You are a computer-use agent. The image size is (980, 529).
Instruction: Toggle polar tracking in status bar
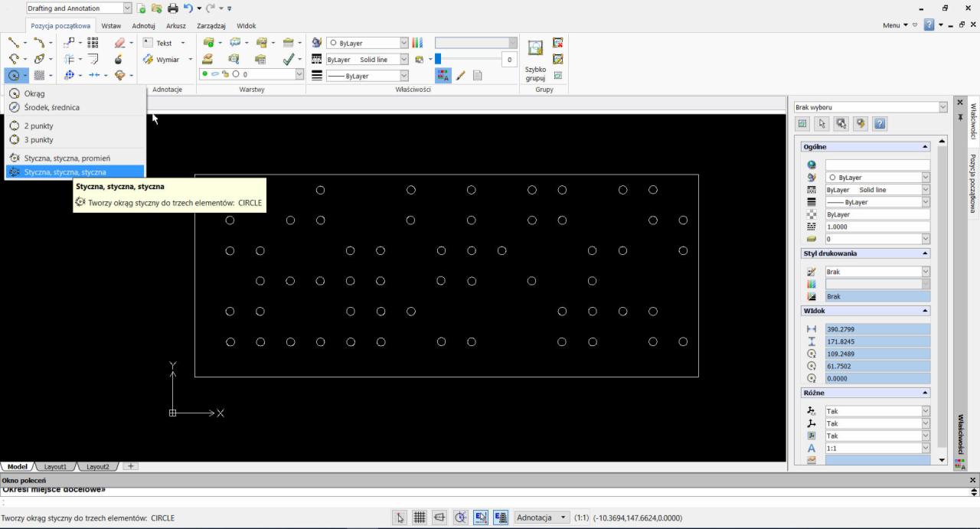coord(461,518)
